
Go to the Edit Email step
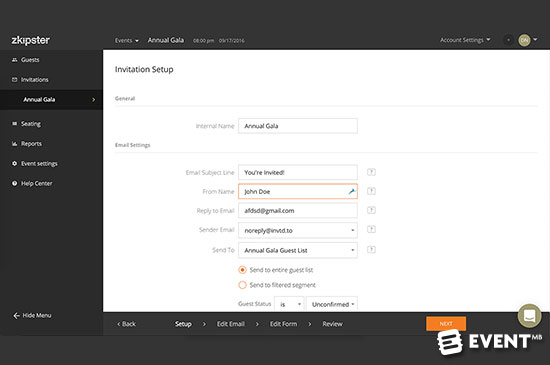[x=231, y=324]
